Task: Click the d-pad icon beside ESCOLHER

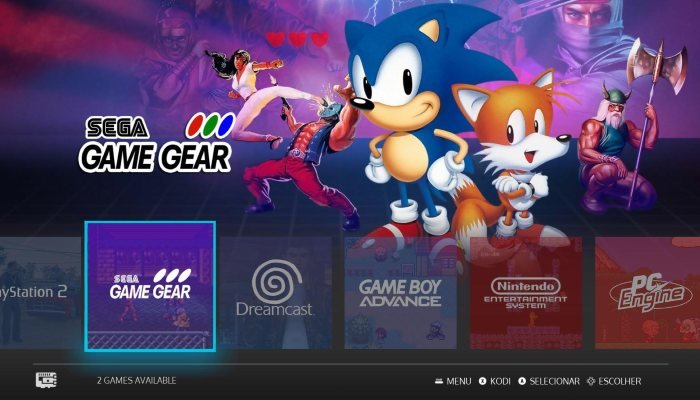Action: coord(591,381)
